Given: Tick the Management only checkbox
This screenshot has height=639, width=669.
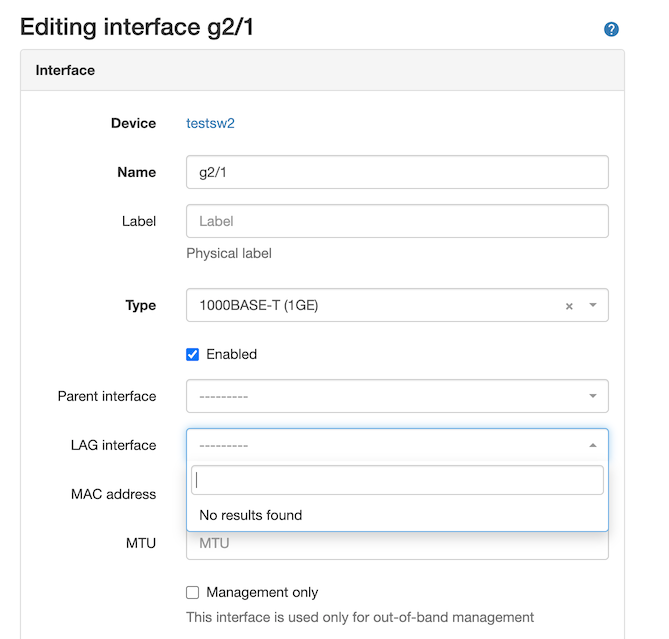Looking at the screenshot, I should point(193,592).
